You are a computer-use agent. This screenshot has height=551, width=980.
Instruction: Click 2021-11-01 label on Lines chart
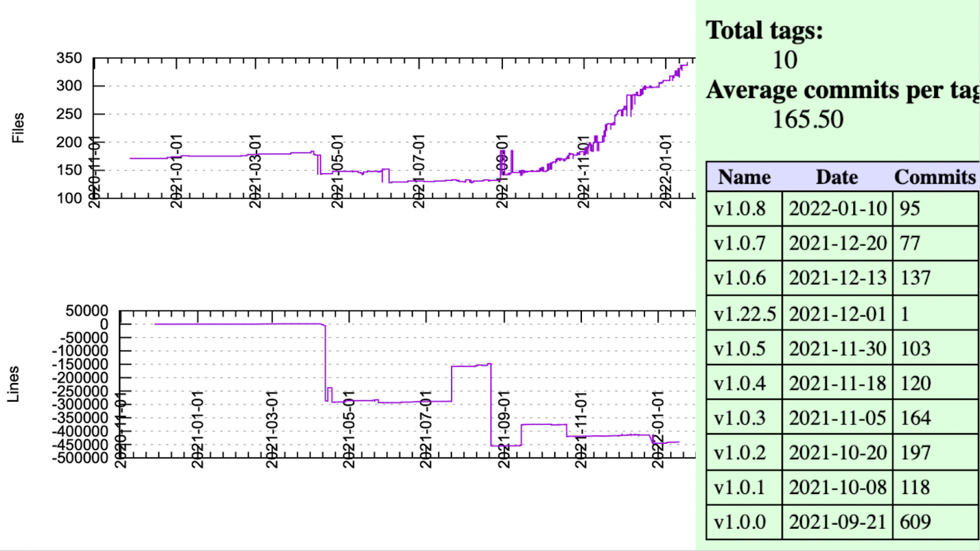coord(581,430)
